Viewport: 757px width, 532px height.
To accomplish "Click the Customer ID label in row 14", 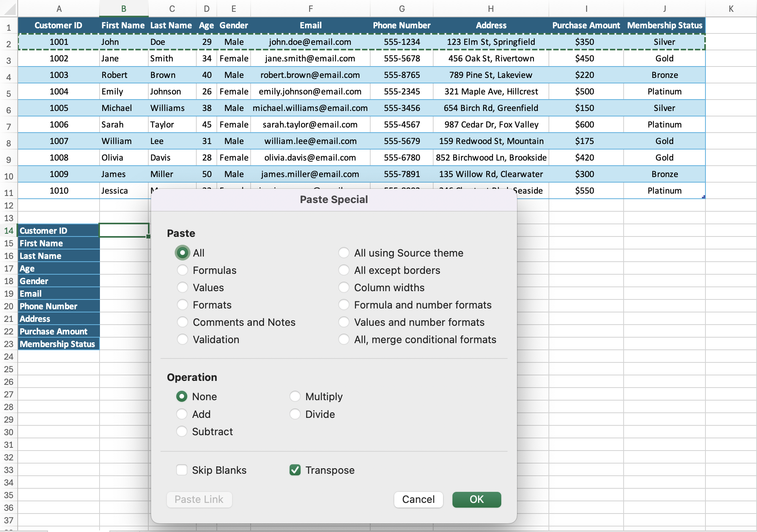I will tap(59, 231).
